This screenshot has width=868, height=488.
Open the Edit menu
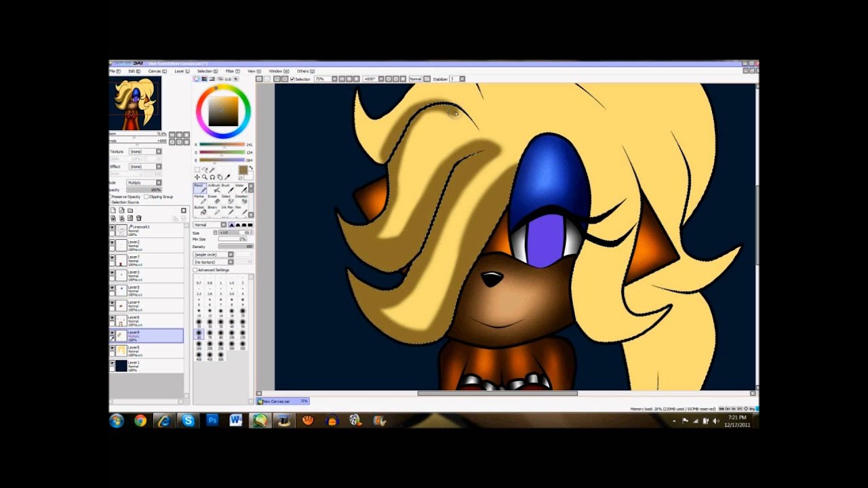coord(134,71)
